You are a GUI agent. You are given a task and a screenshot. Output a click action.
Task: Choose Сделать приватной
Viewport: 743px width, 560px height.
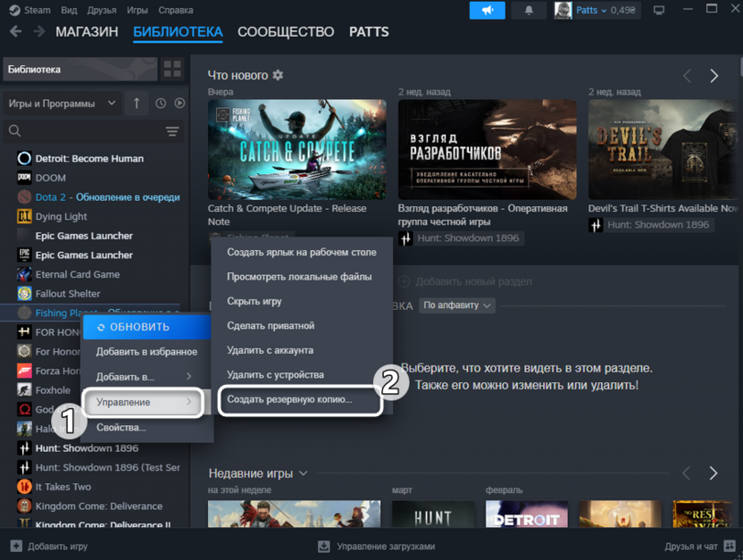271,326
